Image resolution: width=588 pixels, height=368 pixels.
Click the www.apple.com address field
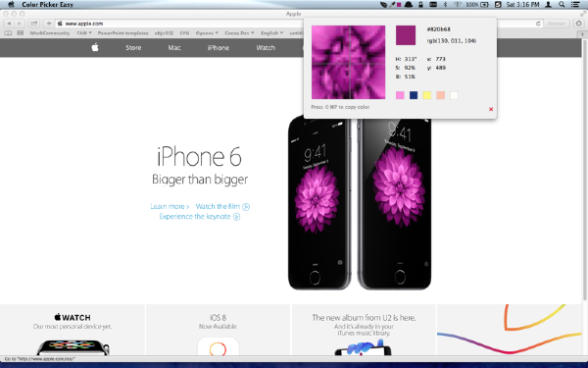[x=180, y=24]
